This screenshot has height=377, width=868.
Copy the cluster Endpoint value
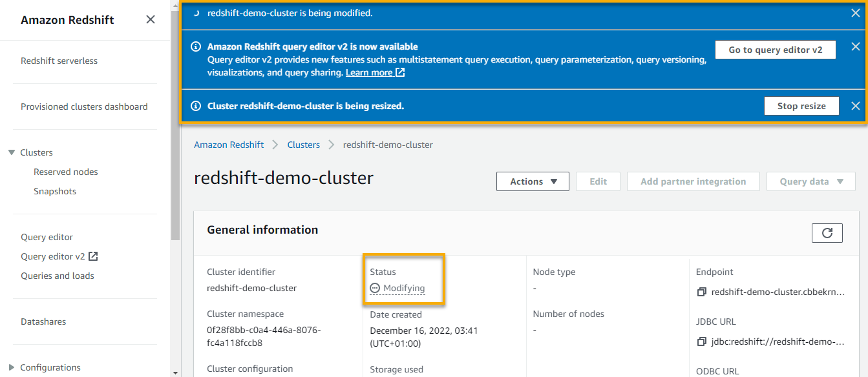(702, 292)
